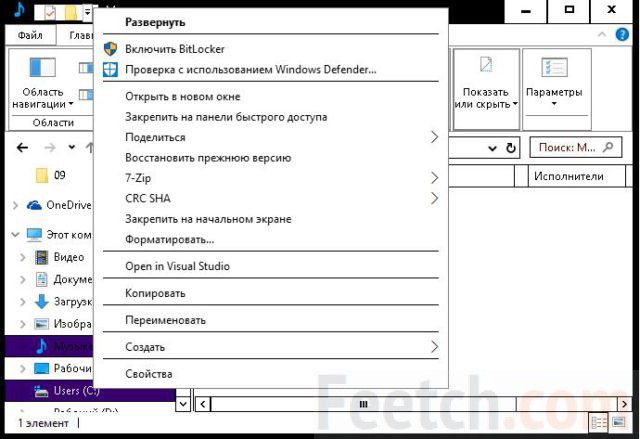640x439 pixels.
Task: Expand the arrow next to CRC SHA
Action: pos(435,198)
